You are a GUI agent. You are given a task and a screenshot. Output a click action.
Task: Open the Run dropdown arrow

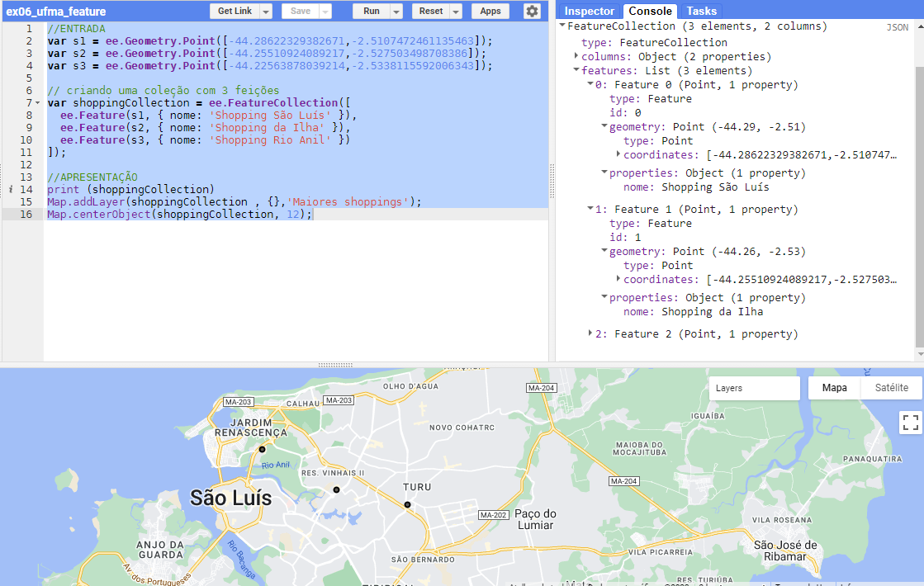(x=396, y=12)
